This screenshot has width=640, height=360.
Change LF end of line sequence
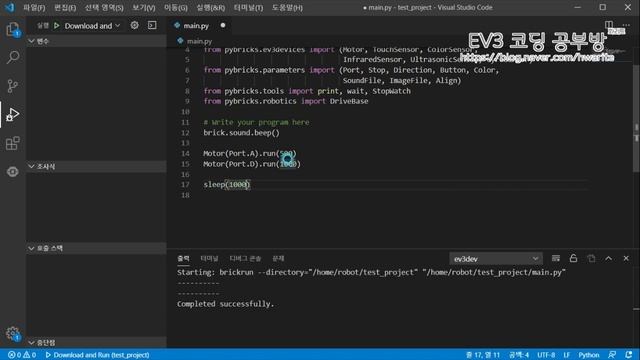pos(567,355)
